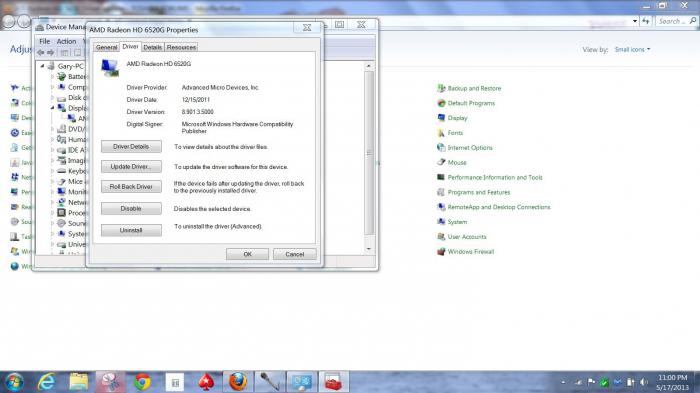Screen dimensions: 700x393
Task: Click the Uninstall driver button
Action: 131,230
